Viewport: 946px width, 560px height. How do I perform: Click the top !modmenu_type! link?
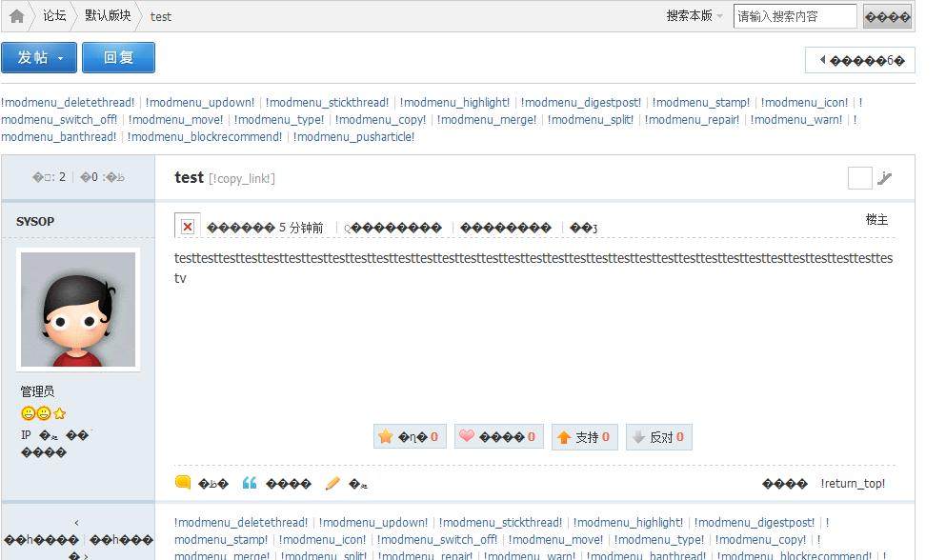(279, 119)
